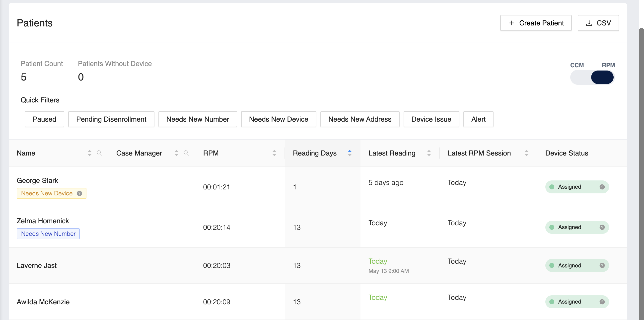Click help icon on Awilda McKenzie's Assigned status
644x320 pixels.
coord(602,302)
